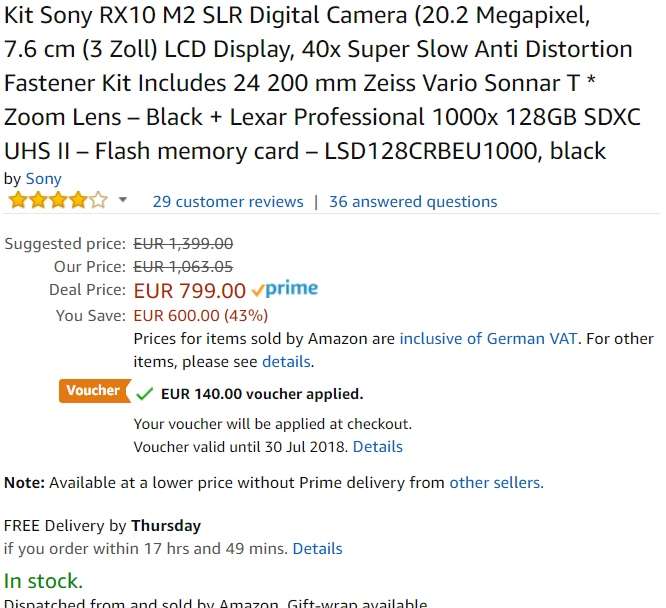The height and width of the screenshot is (608, 666).
Task: Click the green In stock text
Action: [44, 581]
